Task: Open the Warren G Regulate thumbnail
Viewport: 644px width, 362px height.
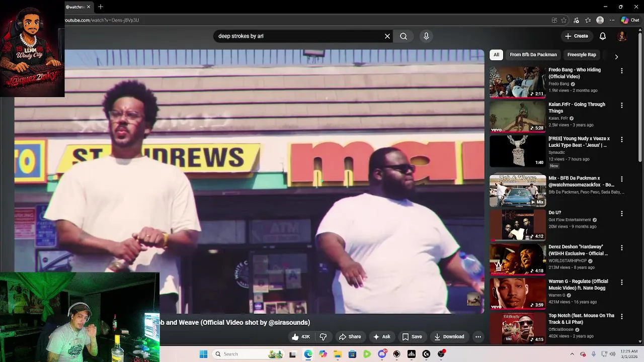Action: [x=518, y=294]
